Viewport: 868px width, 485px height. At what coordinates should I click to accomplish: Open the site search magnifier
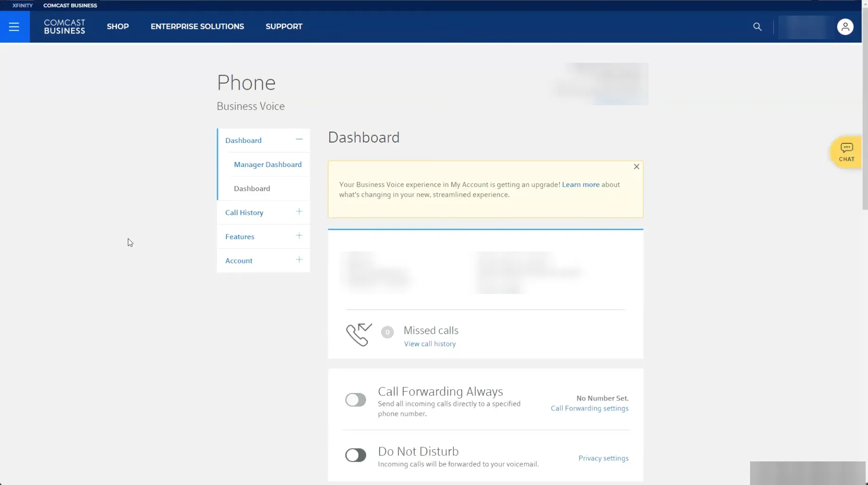[x=757, y=27]
